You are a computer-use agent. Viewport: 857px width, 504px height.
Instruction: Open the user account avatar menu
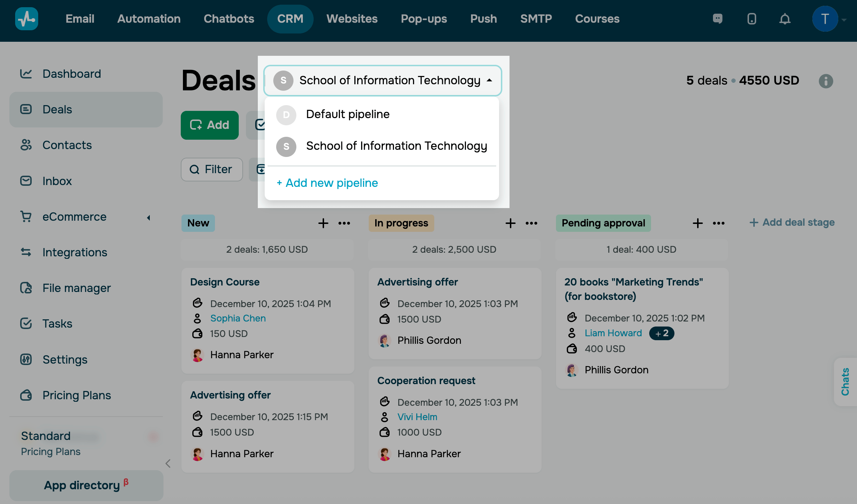point(825,19)
